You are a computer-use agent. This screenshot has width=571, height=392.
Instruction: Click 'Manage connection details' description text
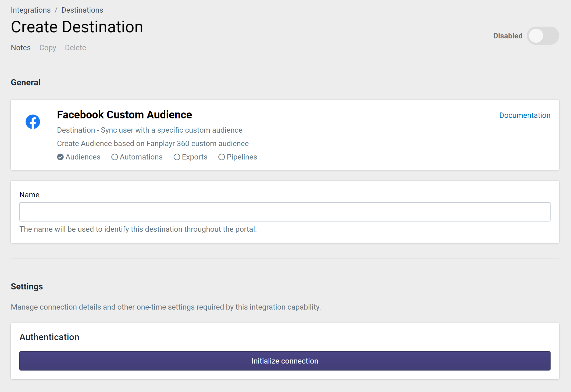coord(166,307)
